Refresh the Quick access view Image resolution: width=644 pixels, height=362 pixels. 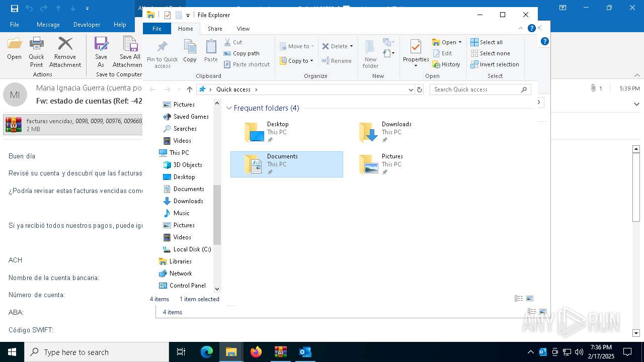pos(420,89)
